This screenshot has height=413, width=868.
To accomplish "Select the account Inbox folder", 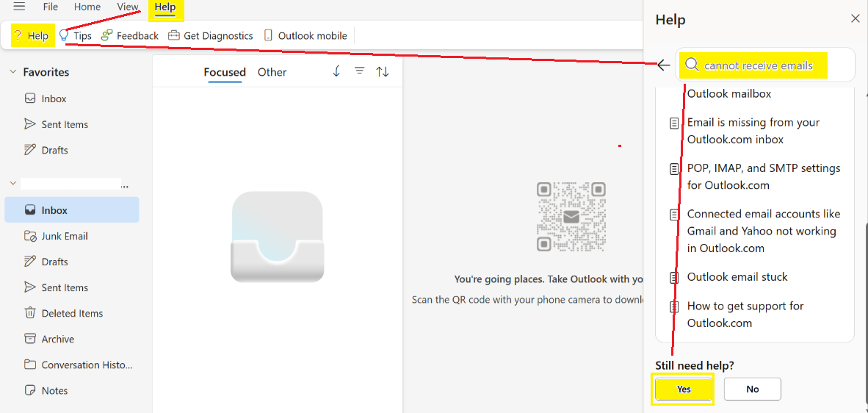I will tap(71, 210).
